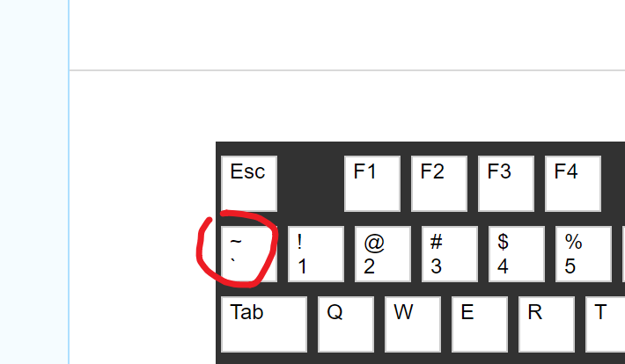Click the F4 function key
625x364 pixels.
point(573,184)
